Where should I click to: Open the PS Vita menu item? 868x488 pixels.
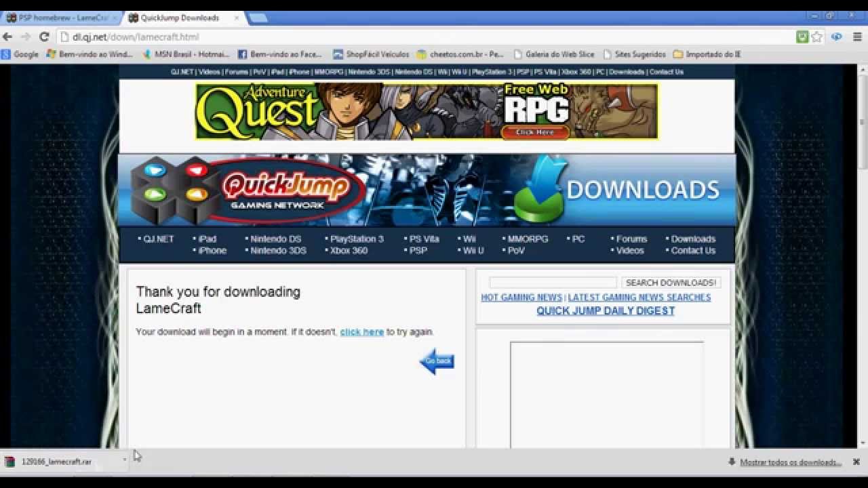click(x=425, y=239)
